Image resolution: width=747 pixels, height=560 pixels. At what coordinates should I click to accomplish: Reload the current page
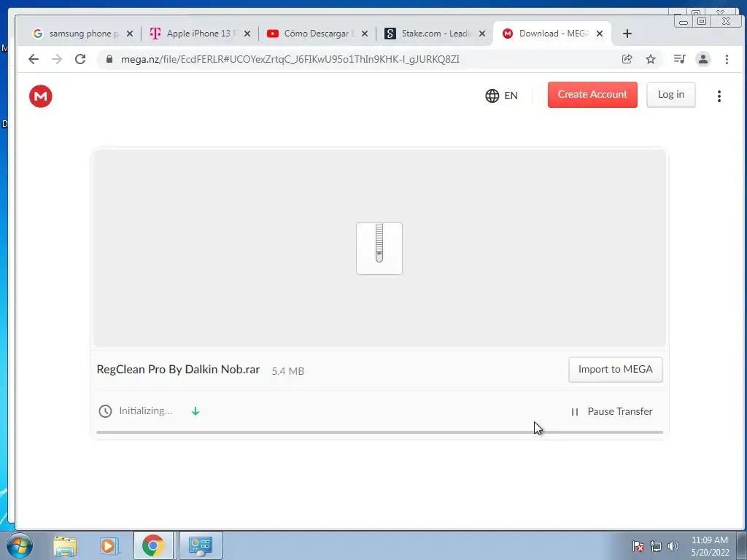pos(80,59)
